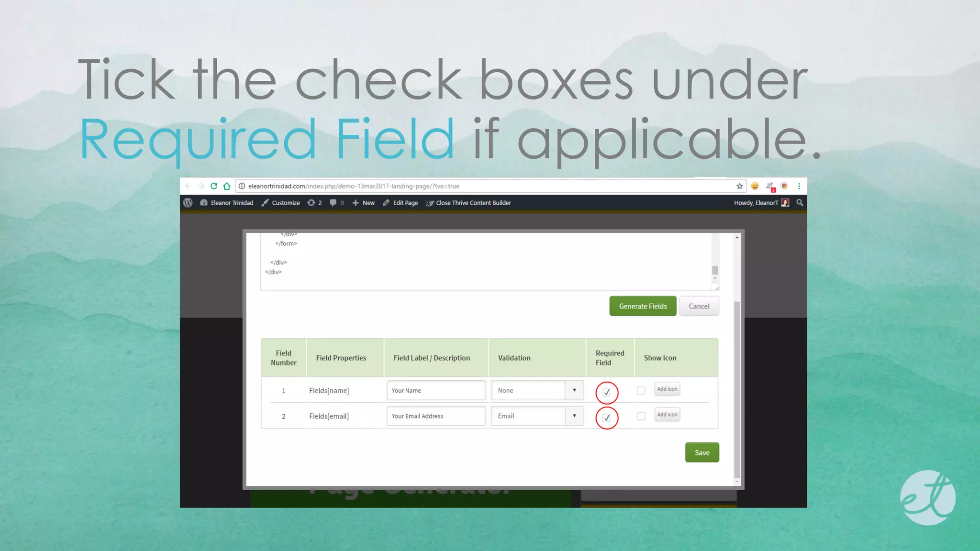Go to the browser home icon
The image size is (980, 551).
tap(227, 186)
